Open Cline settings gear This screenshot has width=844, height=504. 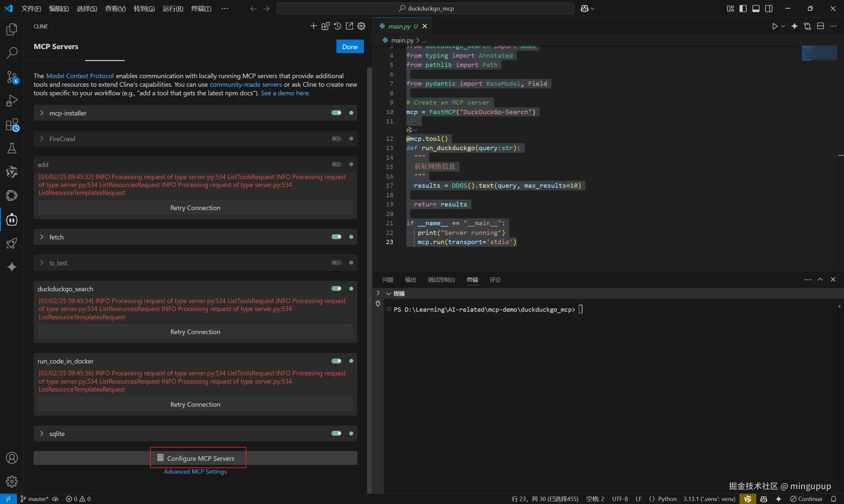[x=361, y=26]
